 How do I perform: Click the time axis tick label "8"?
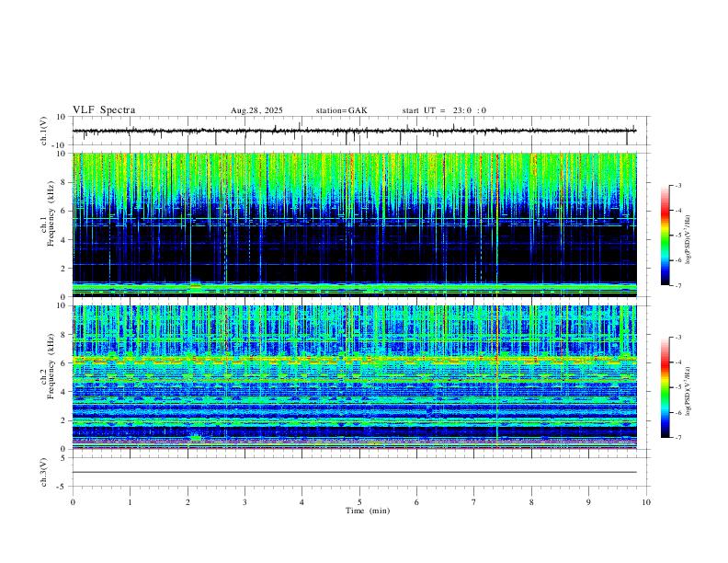(x=531, y=502)
